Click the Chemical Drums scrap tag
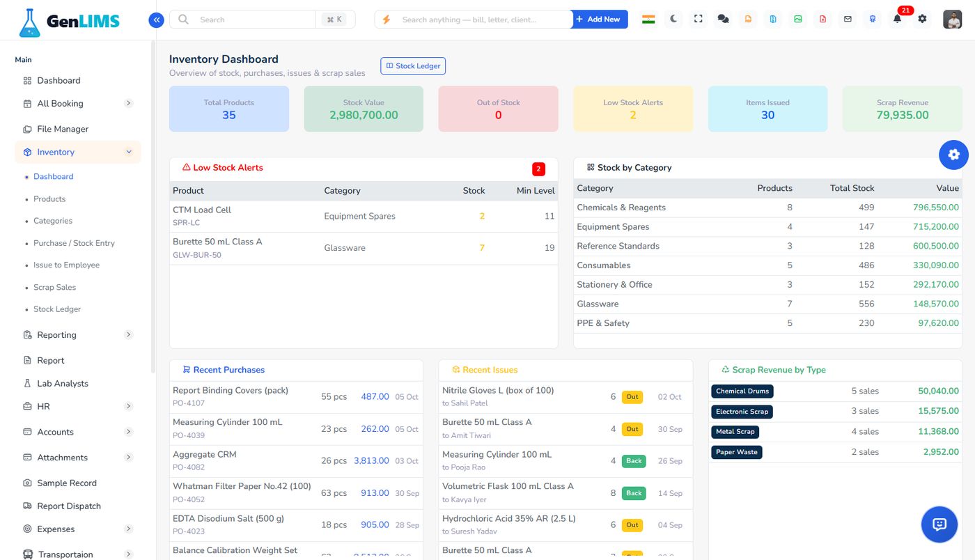Screen dimensions: 975x560 coord(742,391)
